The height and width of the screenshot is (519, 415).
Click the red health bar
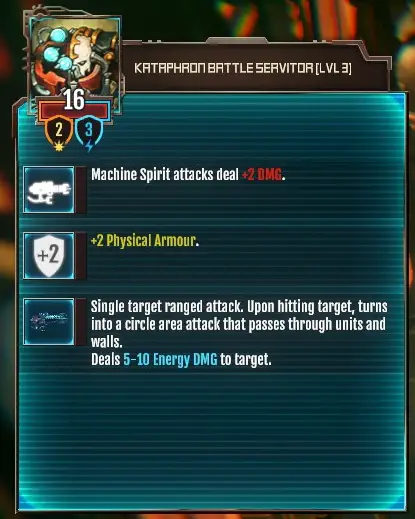pos(74,110)
